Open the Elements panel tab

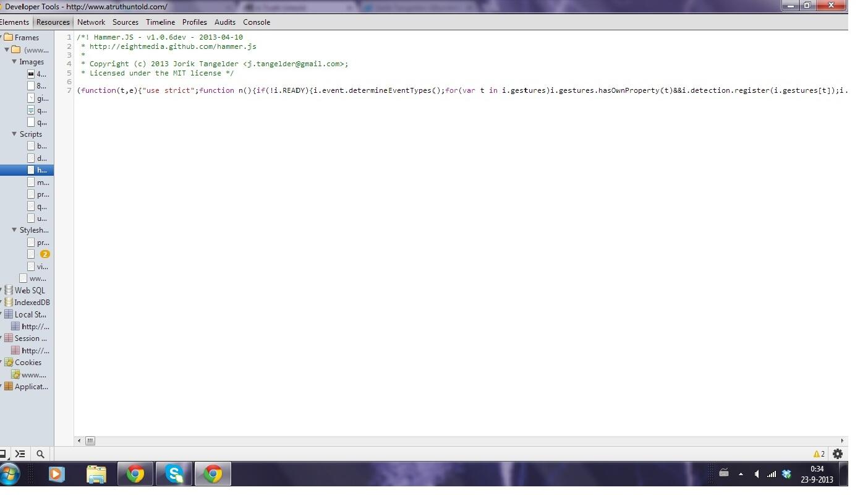tap(14, 22)
